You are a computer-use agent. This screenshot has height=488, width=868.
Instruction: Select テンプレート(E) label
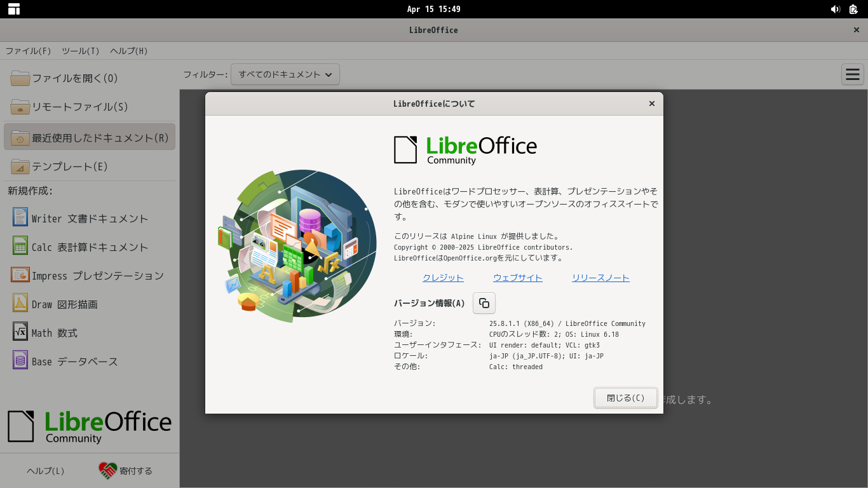pos(70,166)
